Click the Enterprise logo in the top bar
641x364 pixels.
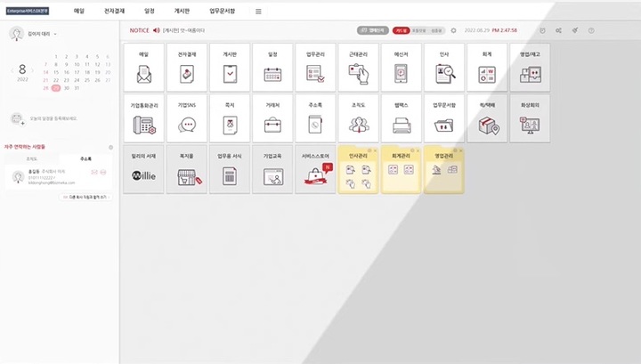click(28, 11)
